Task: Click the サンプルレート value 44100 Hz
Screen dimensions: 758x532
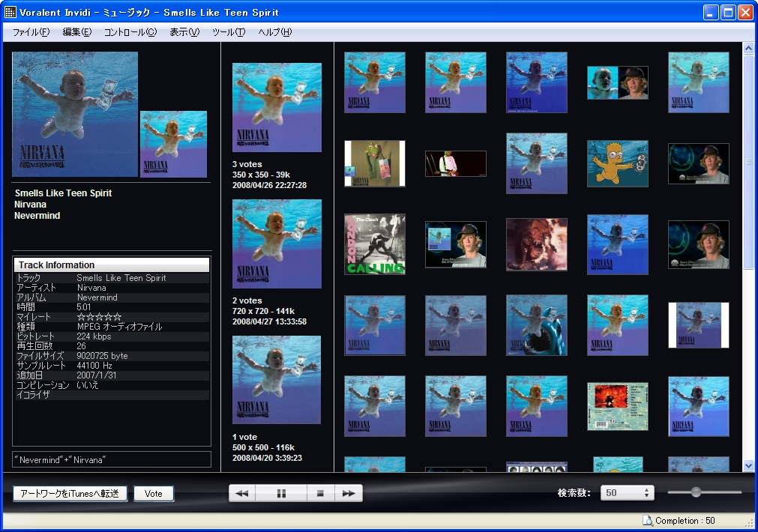Action: click(x=94, y=366)
